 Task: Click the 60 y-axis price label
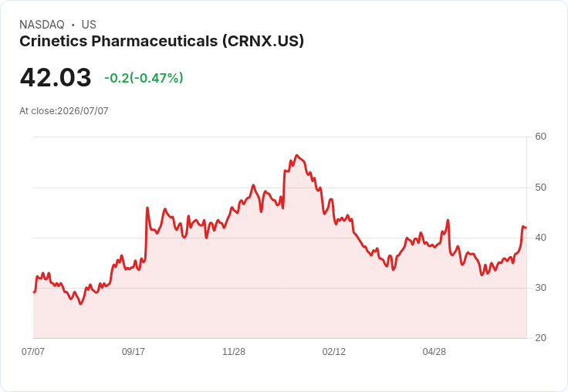point(541,137)
